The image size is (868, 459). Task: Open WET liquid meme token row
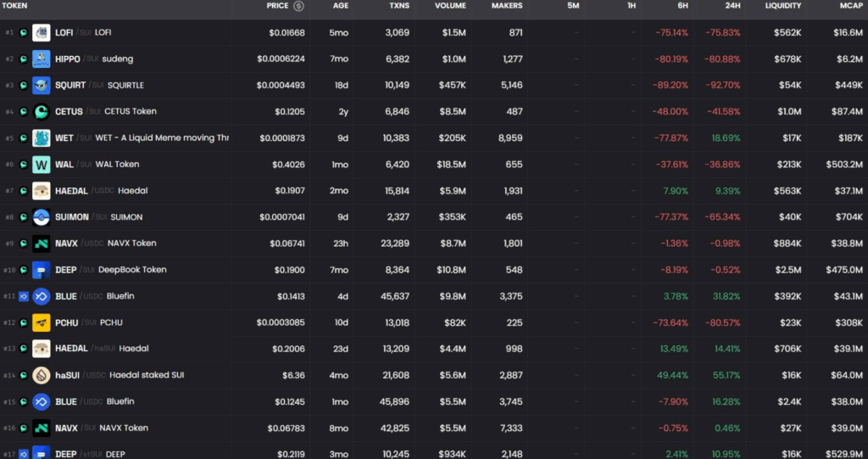click(434, 138)
